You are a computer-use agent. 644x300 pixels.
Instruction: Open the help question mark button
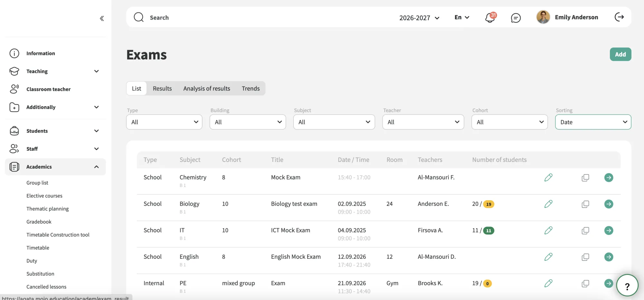point(627,285)
